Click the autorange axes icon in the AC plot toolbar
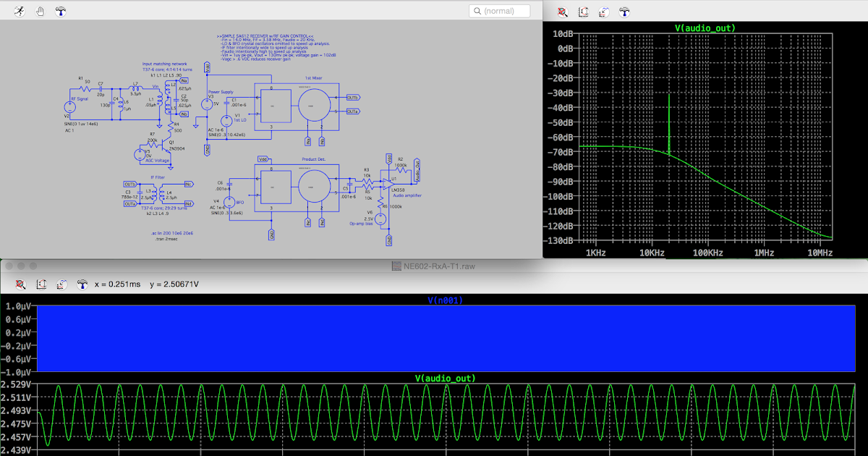 pos(583,12)
